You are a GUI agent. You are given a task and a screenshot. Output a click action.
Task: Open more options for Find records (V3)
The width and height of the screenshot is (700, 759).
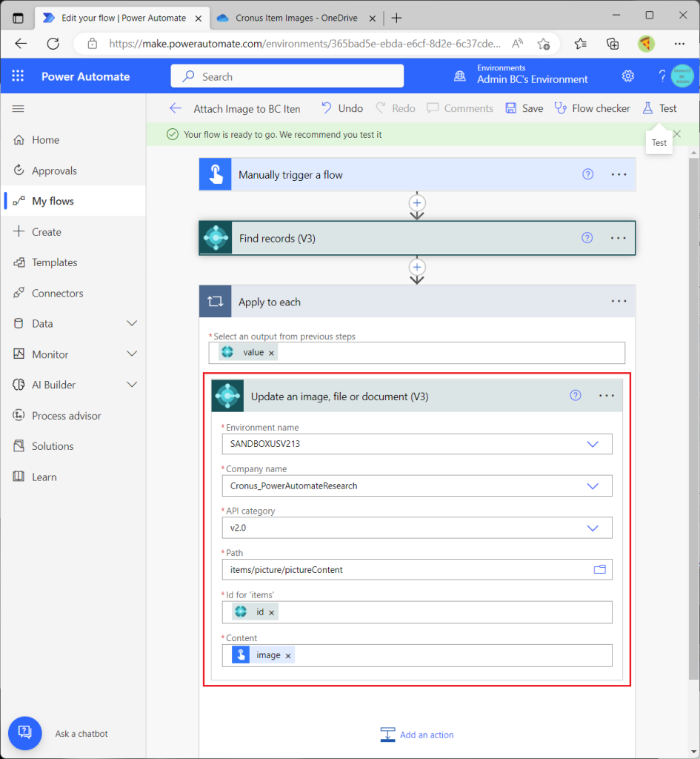(619, 238)
